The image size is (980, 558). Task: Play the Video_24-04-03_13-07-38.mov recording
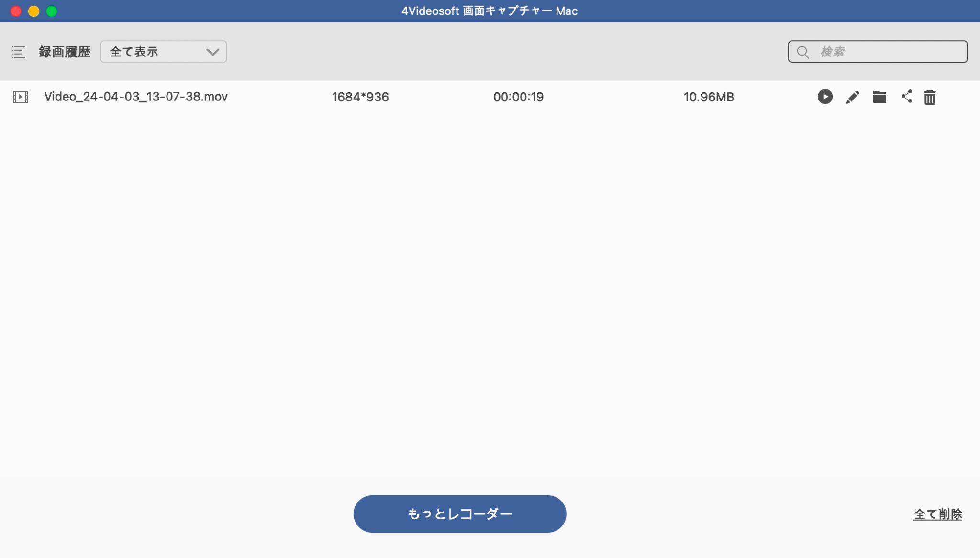point(825,97)
